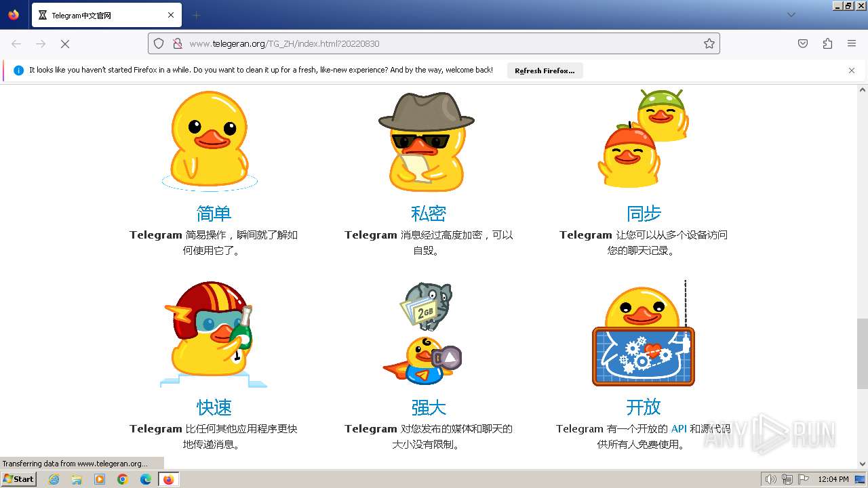Click the Transferring data status text

point(75,464)
